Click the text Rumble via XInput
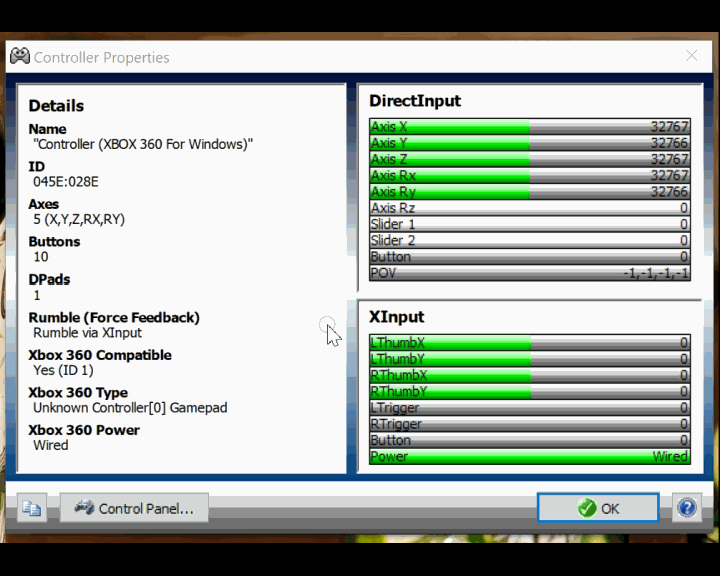 87,333
